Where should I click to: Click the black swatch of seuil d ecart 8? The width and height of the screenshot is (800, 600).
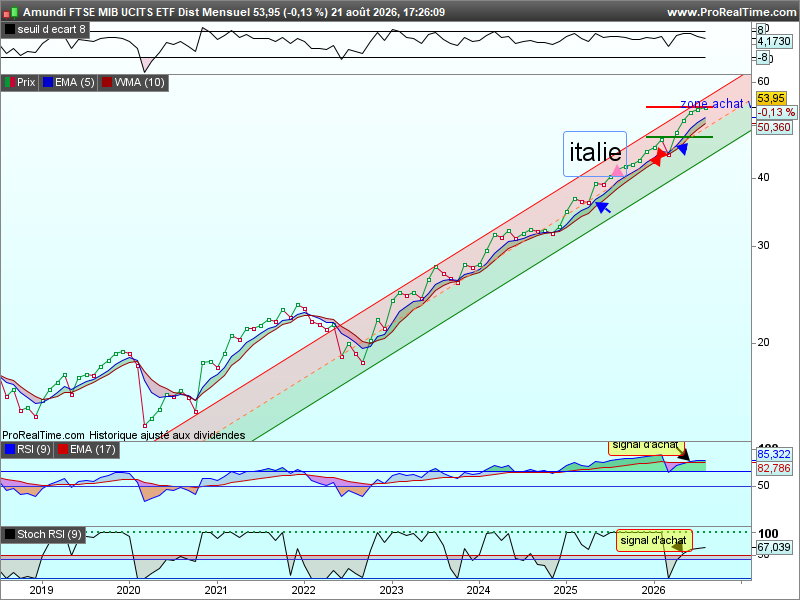click(10, 30)
